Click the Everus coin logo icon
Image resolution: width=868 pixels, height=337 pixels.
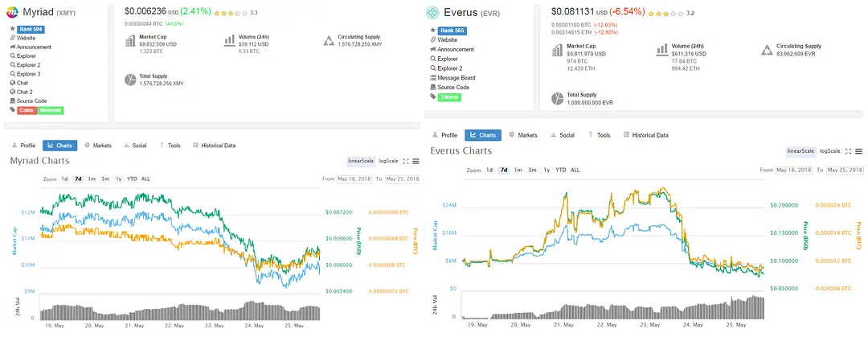pos(433,13)
